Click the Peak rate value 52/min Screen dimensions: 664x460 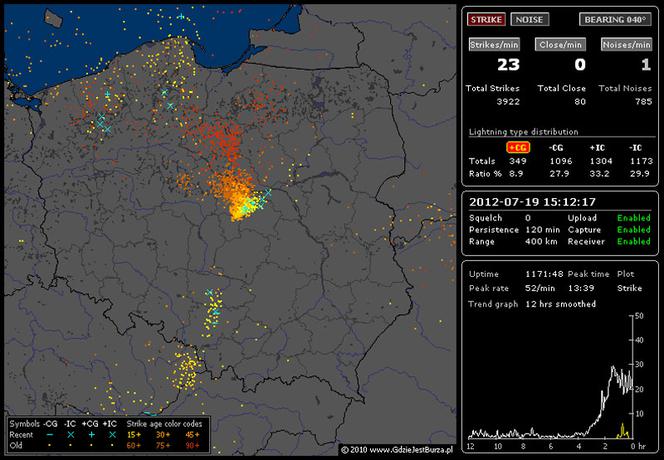pos(540,288)
